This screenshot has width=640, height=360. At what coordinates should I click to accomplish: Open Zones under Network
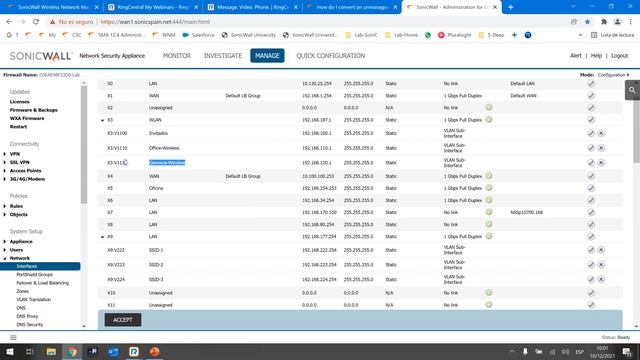click(22, 291)
